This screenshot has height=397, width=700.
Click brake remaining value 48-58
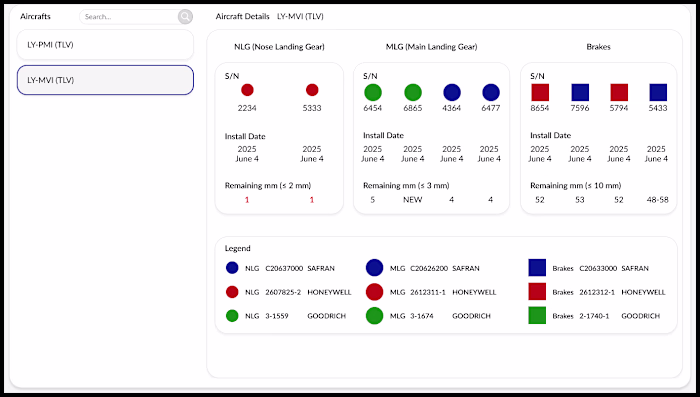pos(658,200)
